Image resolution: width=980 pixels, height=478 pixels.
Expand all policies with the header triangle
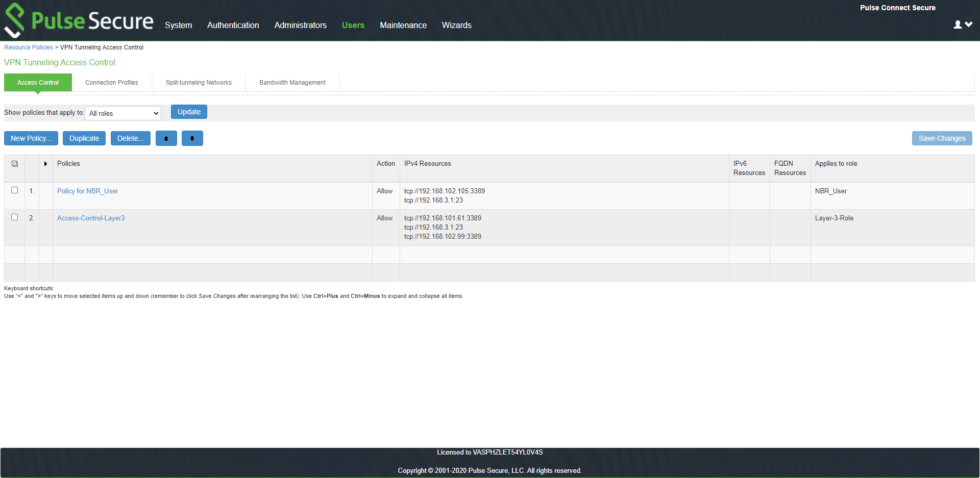coord(45,164)
